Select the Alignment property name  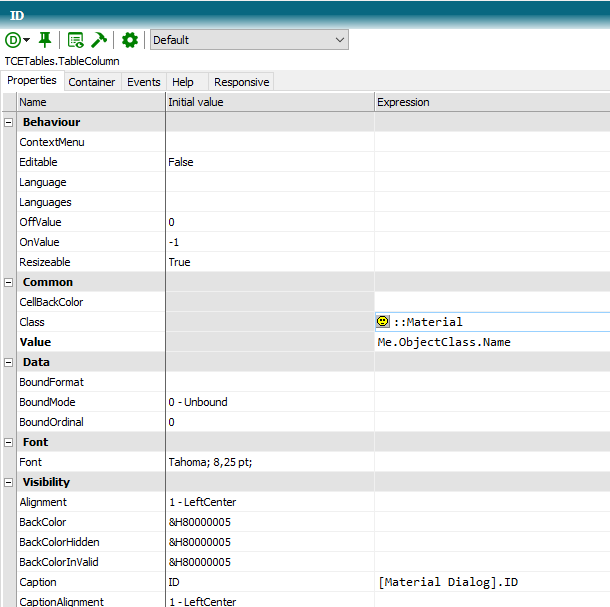[43, 502]
